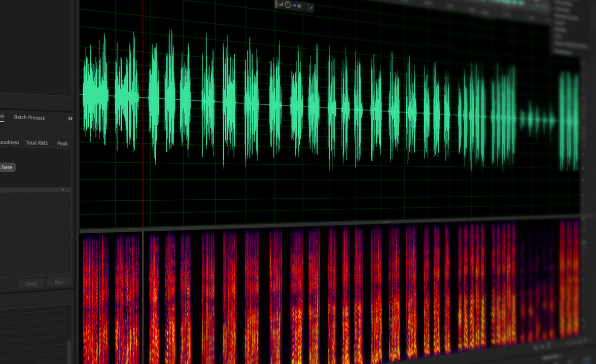The height and width of the screenshot is (364, 596).
Task: Click the 'here' drop-files hint button
Action: point(7,167)
